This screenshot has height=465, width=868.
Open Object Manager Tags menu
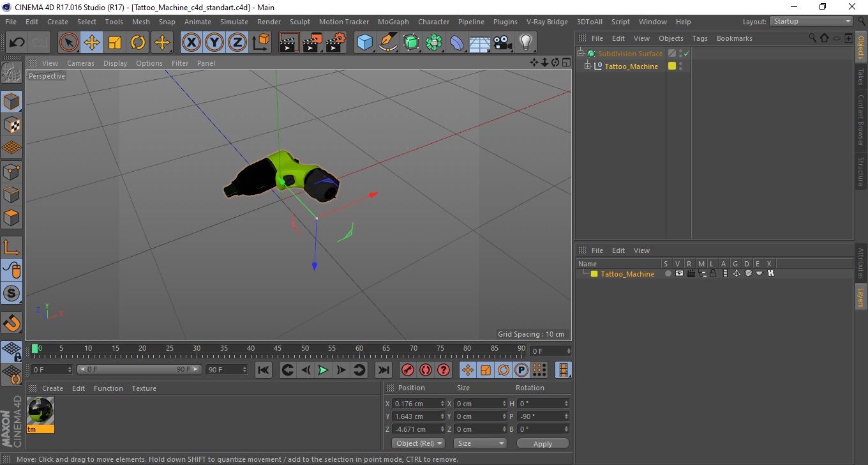[700, 38]
